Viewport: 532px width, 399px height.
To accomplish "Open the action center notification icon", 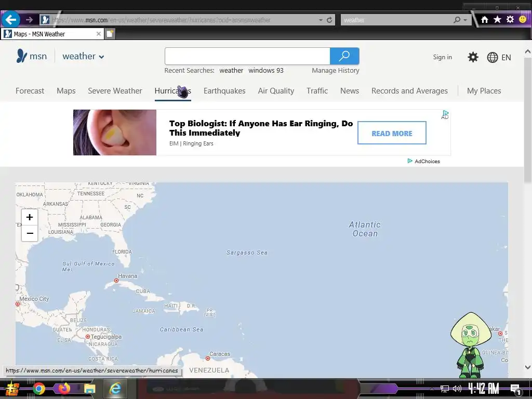I will [x=516, y=389].
